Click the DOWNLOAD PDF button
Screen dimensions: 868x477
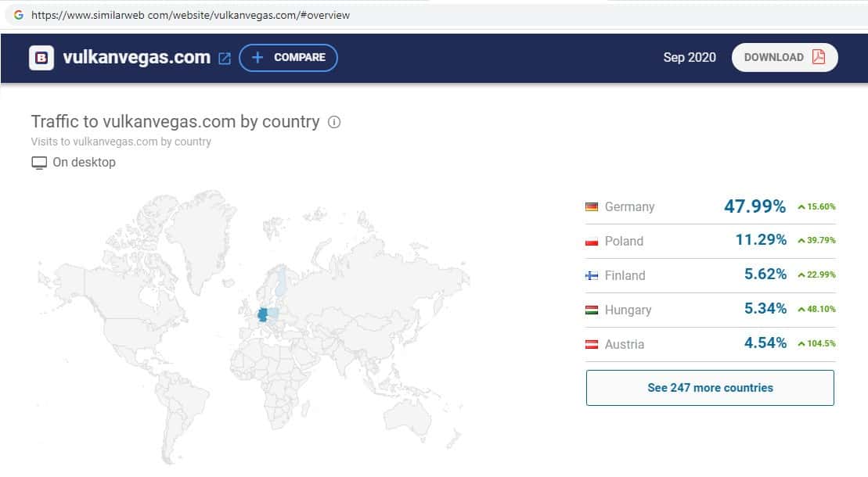coord(784,58)
